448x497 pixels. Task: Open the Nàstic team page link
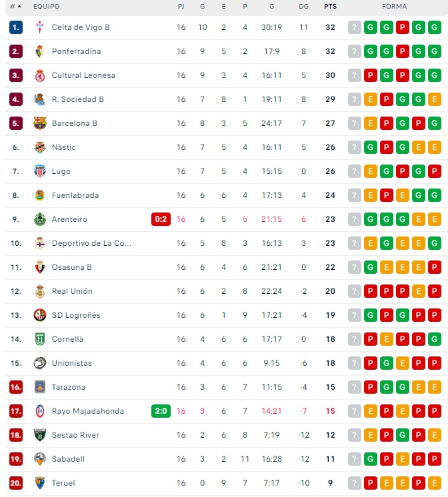click(64, 147)
